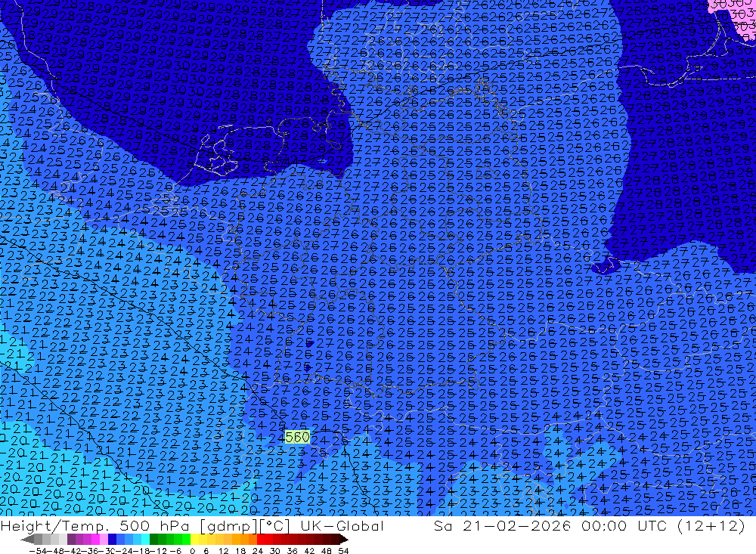The width and height of the screenshot is (756, 554).
Task: Click the '12' legend value
Action: click(x=224, y=551)
